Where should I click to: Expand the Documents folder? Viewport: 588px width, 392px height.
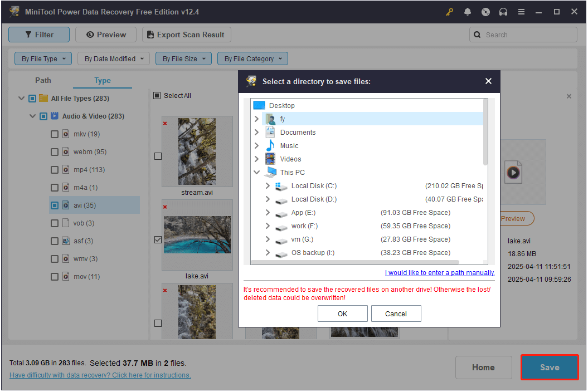(x=257, y=133)
